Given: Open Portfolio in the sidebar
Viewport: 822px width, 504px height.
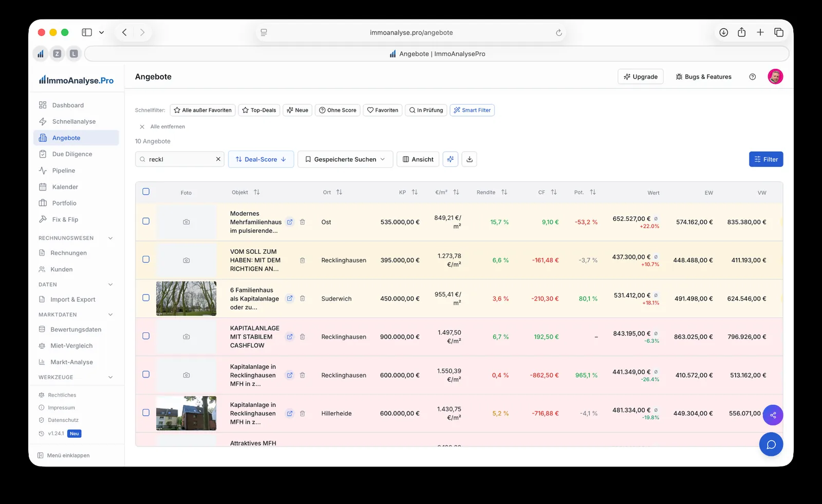Looking at the screenshot, I should 76,203.
